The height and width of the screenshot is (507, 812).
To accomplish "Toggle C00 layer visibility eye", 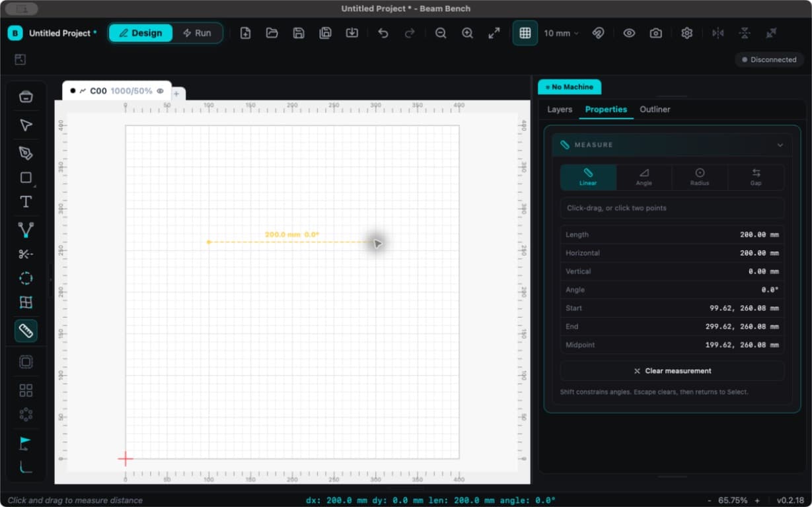I will click(161, 91).
